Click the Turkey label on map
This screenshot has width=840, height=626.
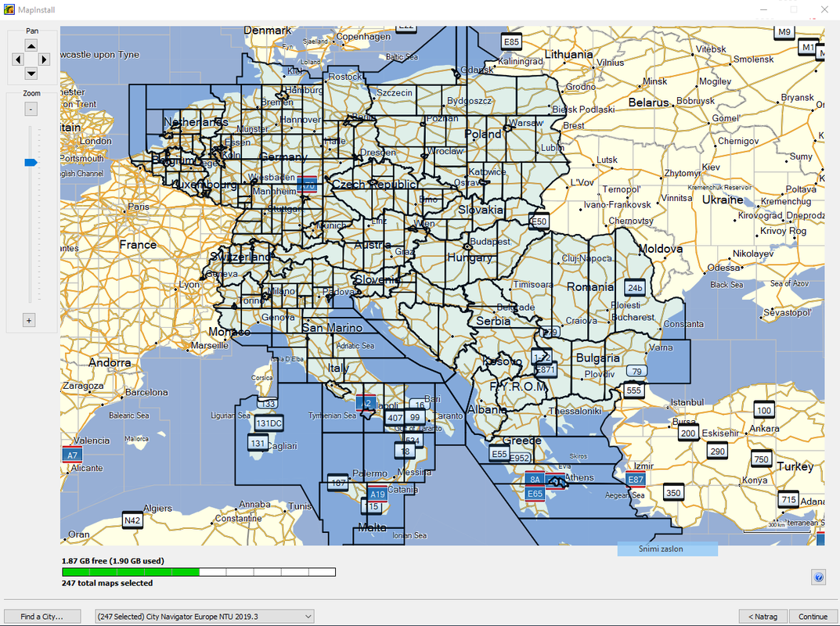click(795, 466)
